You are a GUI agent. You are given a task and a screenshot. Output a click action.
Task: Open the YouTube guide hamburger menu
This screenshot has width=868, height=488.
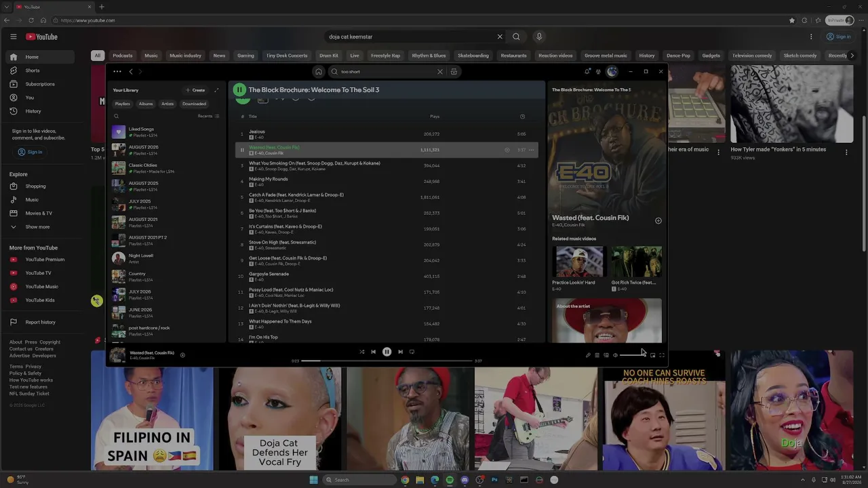point(13,37)
